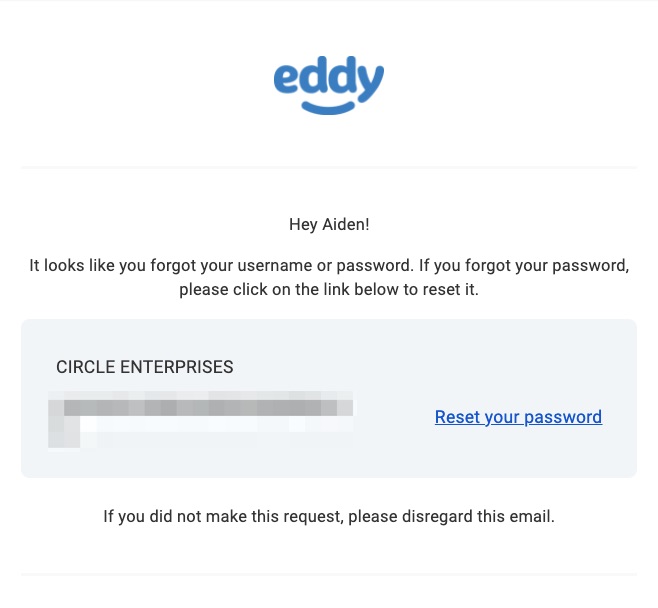Click the smile curve beneath eddy logo
The height and width of the screenshot is (608, 658).
[x=329, y=107]
